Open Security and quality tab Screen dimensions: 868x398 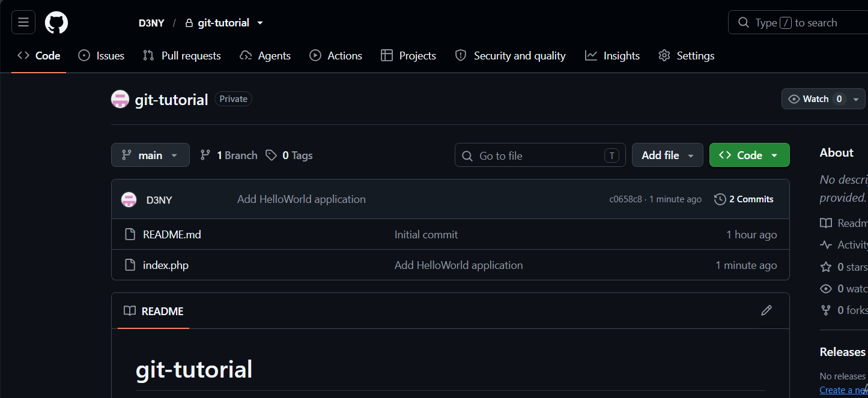[x=511, y=56]
